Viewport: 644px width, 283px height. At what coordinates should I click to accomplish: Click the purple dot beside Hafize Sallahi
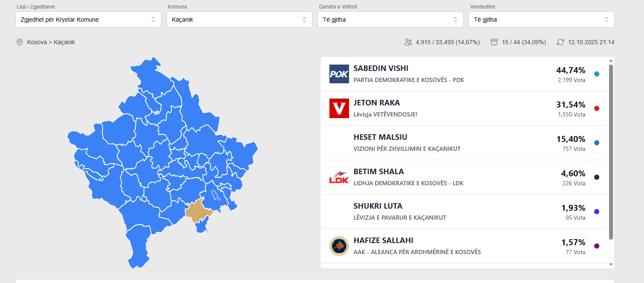click(596, 246)
